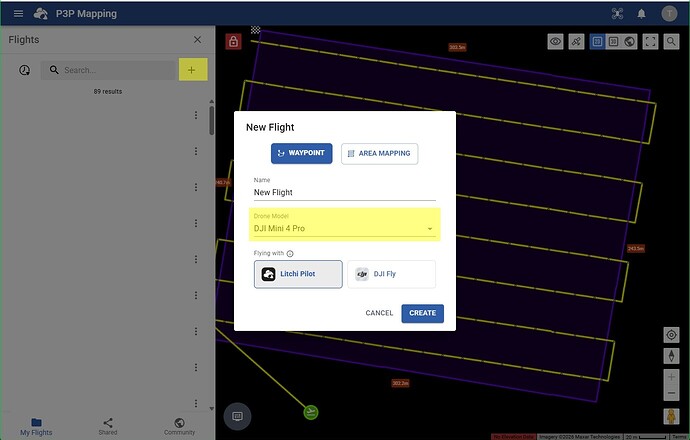Open the hamburger main menu
690x440 pixels.
(18, 14)
